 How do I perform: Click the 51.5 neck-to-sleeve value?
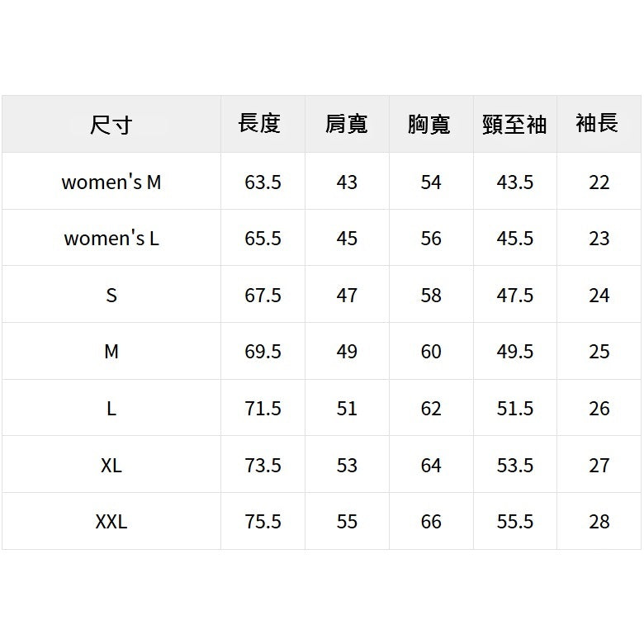[515, 409]
